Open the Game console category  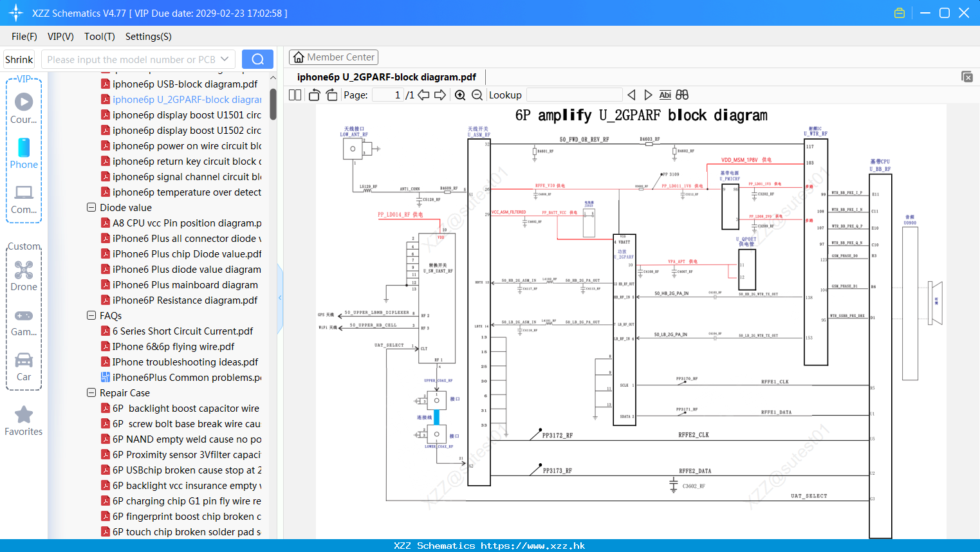pos(24,322)
